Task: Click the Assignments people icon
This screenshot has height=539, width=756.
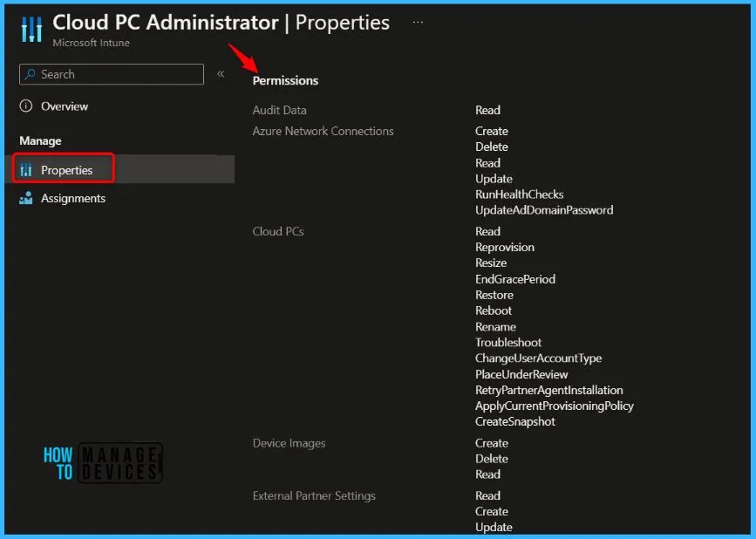Action: [x=26, y=198]
